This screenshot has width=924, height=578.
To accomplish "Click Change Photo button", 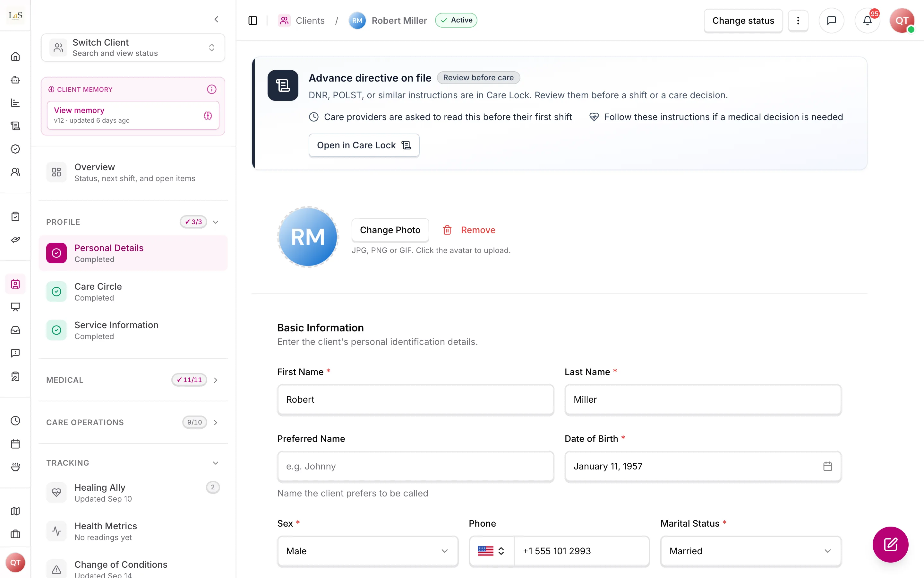I will pos(390,230).
